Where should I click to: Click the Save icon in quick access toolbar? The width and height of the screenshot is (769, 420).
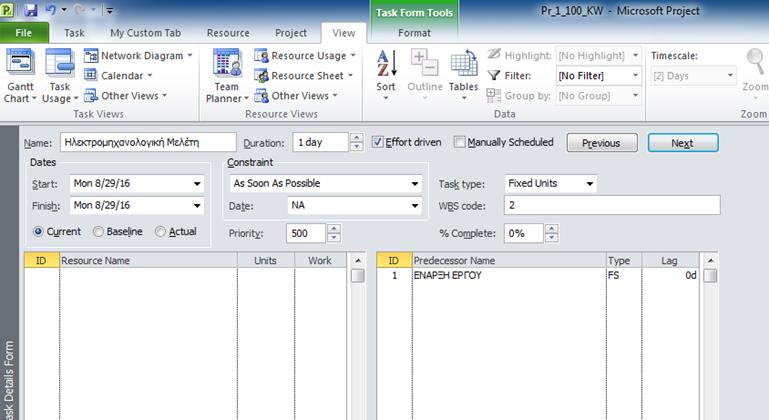coord(31,10)
